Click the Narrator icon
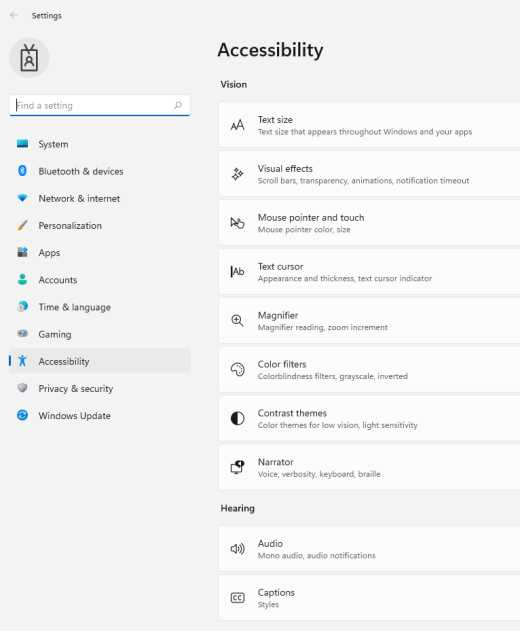Screen dimensions: 520x631 (x=237, y=467)
